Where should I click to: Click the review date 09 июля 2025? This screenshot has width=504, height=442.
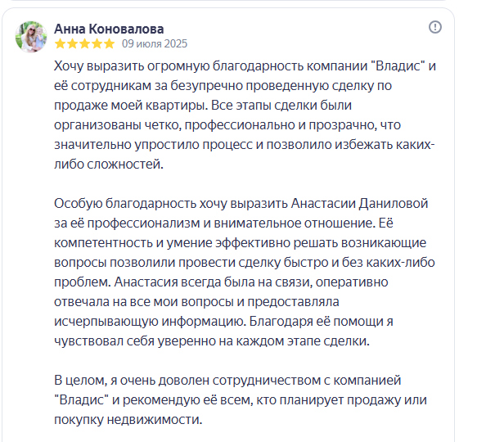pos(155,43)
